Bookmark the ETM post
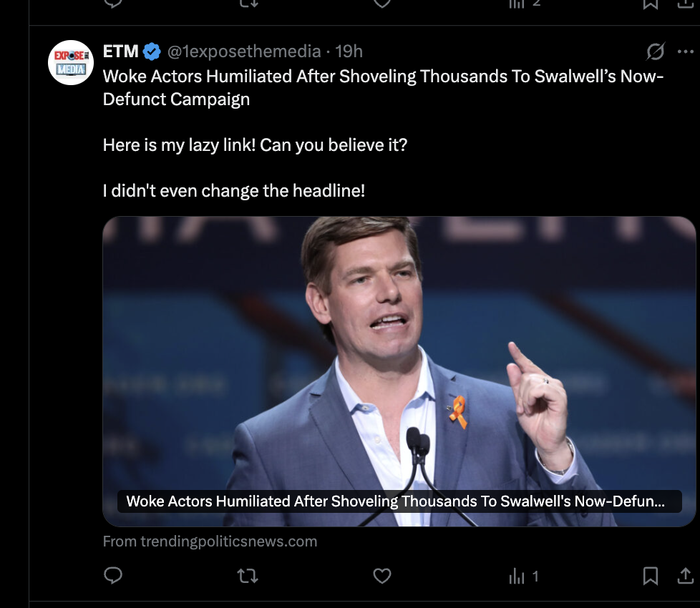The image size is (700, 608). 650,575
